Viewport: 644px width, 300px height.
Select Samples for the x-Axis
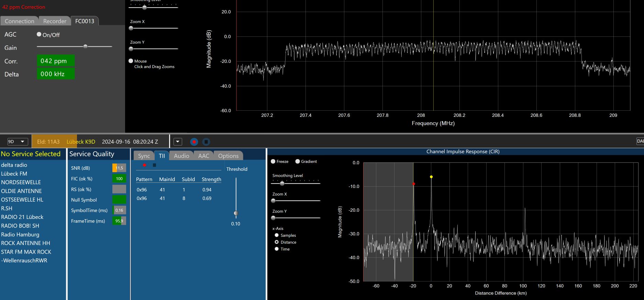point(277,235)
